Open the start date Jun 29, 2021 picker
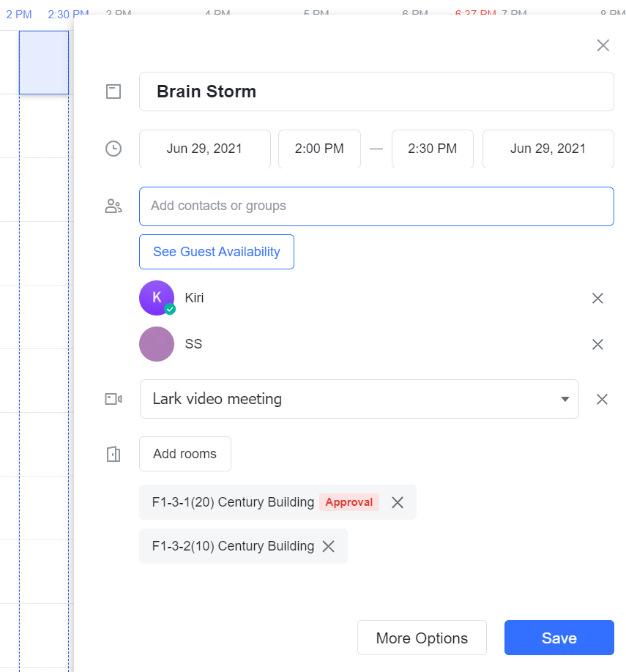The width and height of the screenshot is (626, 672). (x=204, y=149)
